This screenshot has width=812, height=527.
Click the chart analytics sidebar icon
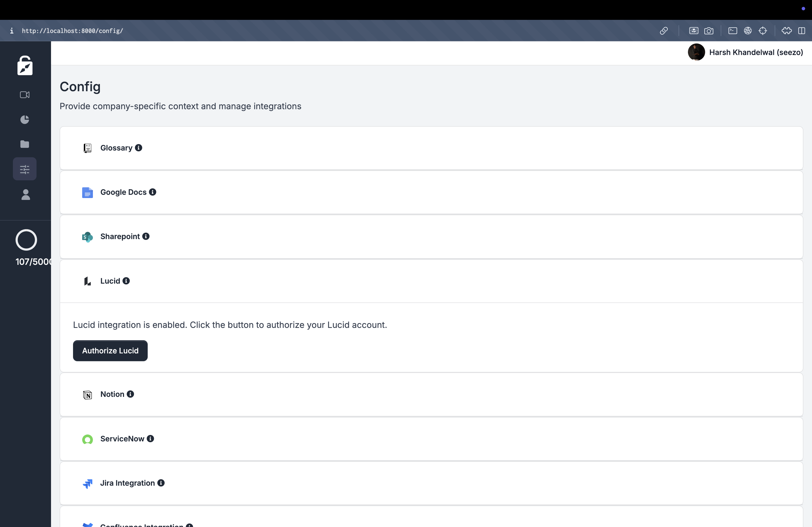coord(25,119)
